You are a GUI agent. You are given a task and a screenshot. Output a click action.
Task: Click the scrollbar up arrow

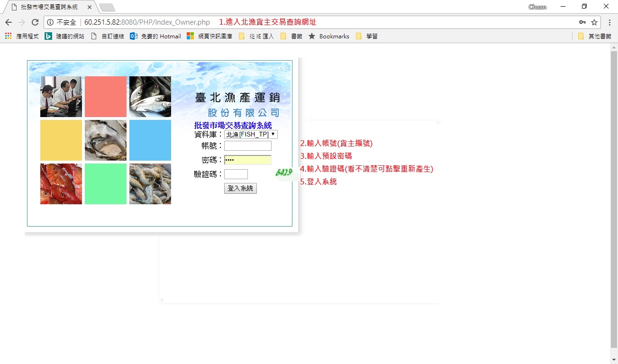(x=614, y=47)
